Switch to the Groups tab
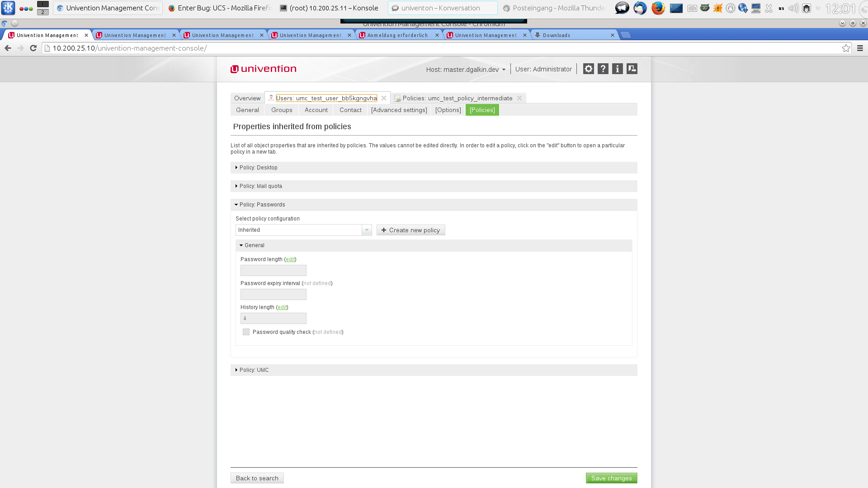Screen dimensions: 868x488 click(x=282, y=110)
